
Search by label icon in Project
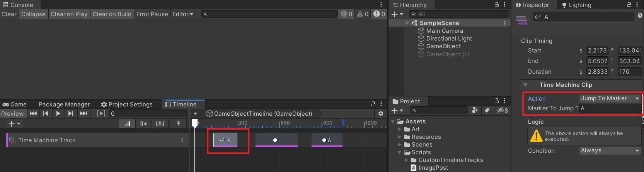click(x=487, y=111)
